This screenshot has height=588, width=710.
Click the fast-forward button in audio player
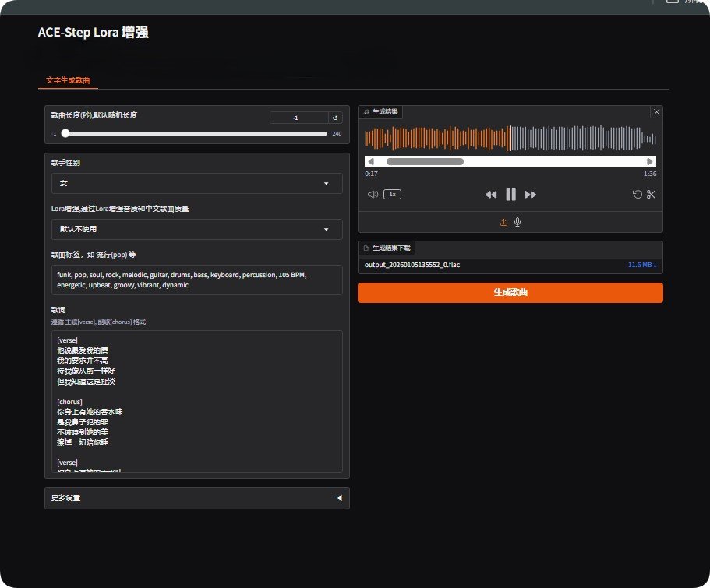[x=531, y=195]
